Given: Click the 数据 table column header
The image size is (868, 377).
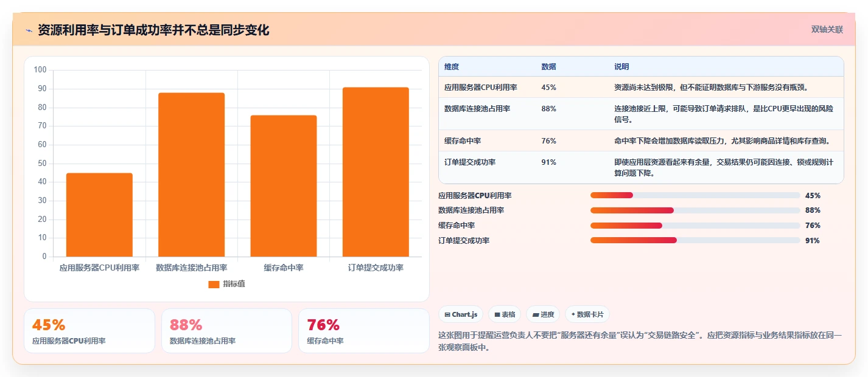Looking at the screenshot, I should [548, 67].
